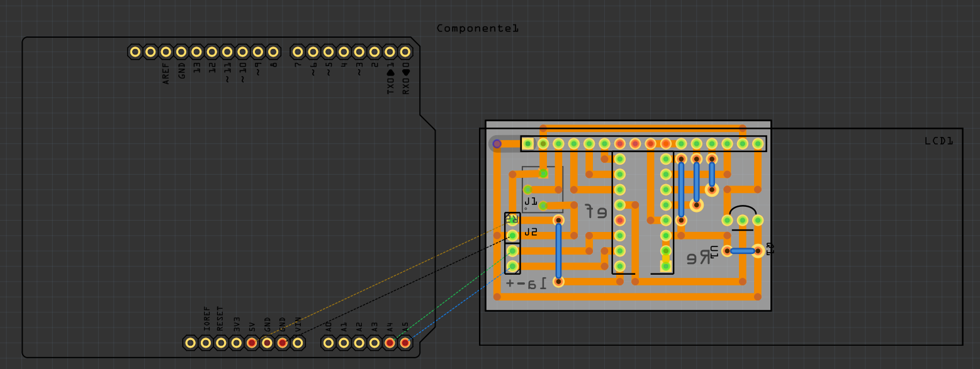Select the A4 pin pad with green wire
This screenshot has height=369, width=980.
[x=390, y=343]
